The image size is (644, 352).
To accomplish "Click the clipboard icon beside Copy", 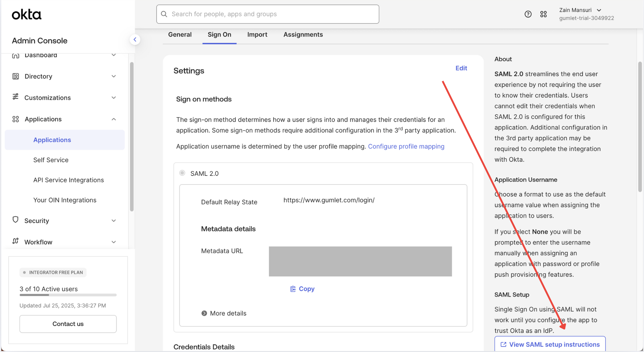I will point(293,289).
